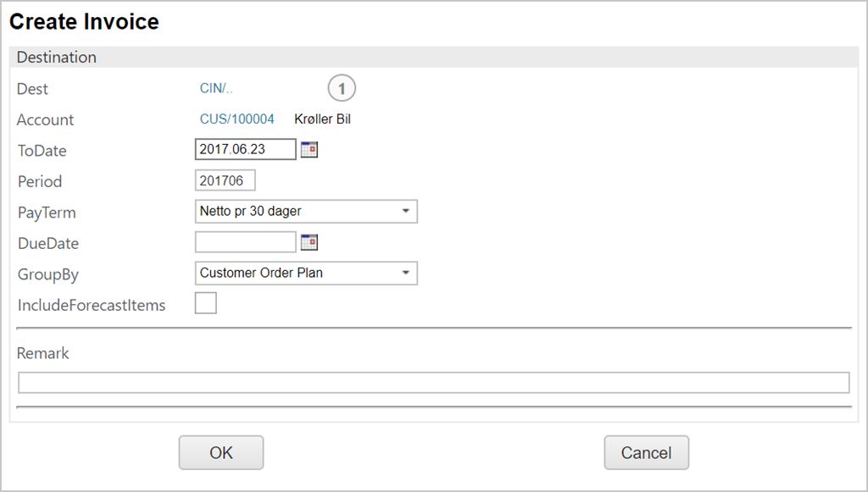
Task: Open the calendar picker beside DueDate
Action: click(309, 243)
